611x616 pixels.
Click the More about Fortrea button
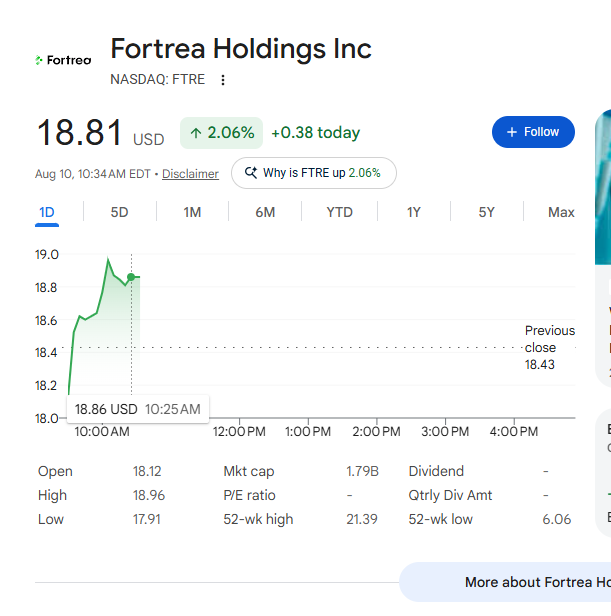(505, 582)
